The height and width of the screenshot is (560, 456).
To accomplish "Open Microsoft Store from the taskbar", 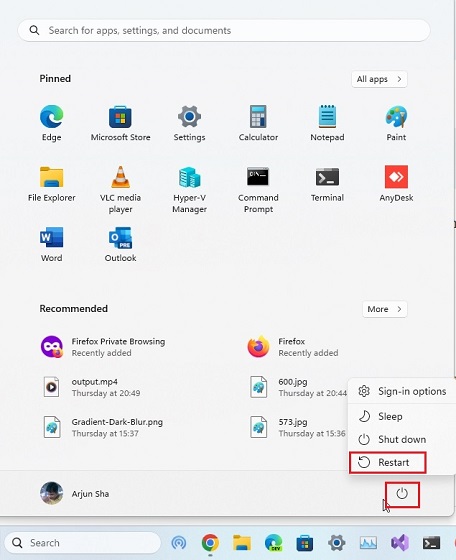I will pyautogui.click(x=305, y=543).
